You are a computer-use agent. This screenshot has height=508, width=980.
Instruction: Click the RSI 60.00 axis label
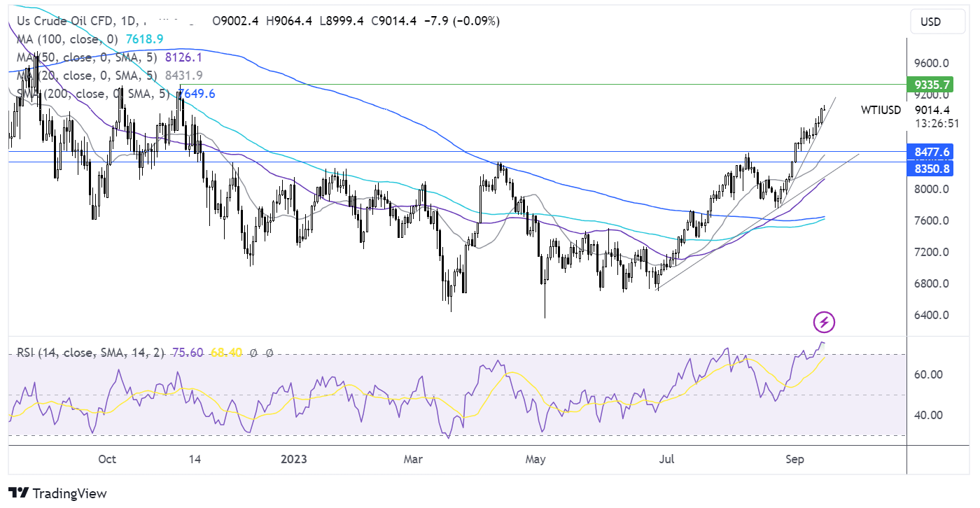(x=927, y=374)
